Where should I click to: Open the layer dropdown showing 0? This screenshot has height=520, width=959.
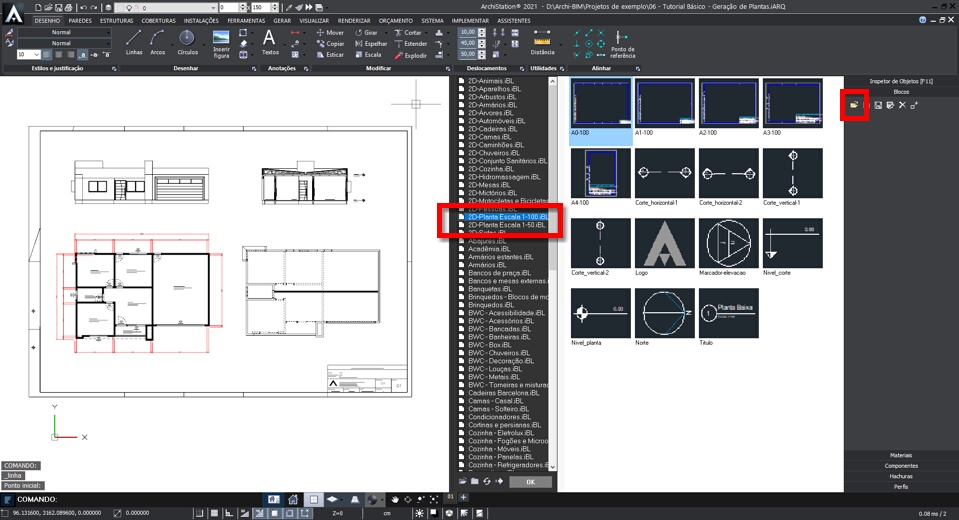click(165, 7)
